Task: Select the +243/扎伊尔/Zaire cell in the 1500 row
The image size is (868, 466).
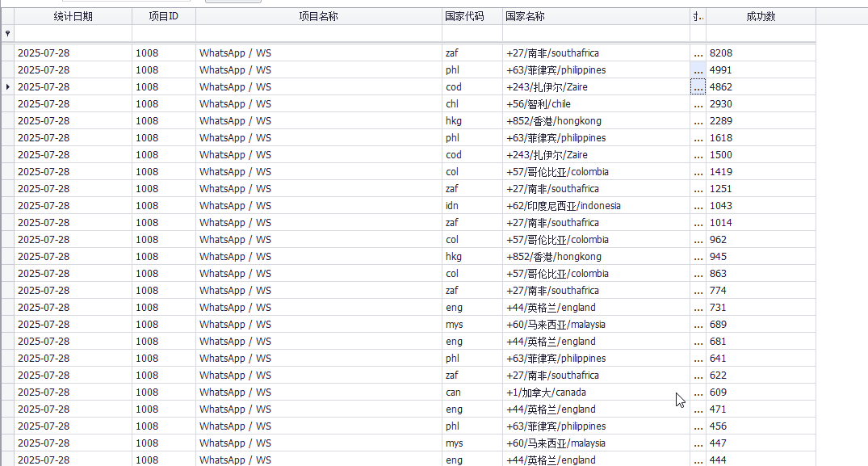Action: pyautogui.click(x=596, y=155)
